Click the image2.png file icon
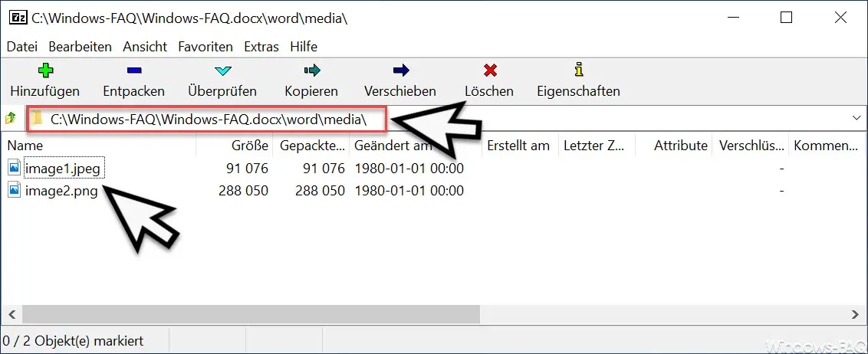Viewport: 868px width, 354px height. click(x=15, y=191)
